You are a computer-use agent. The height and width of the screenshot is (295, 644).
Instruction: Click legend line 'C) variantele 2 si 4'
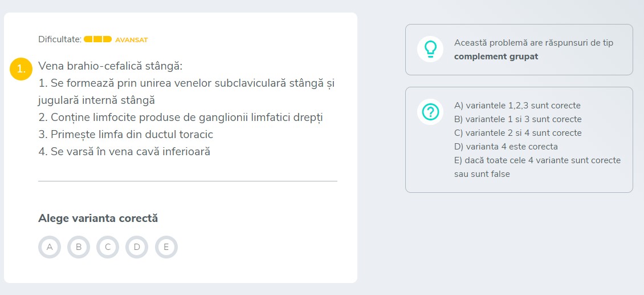(x=517, y=133)
